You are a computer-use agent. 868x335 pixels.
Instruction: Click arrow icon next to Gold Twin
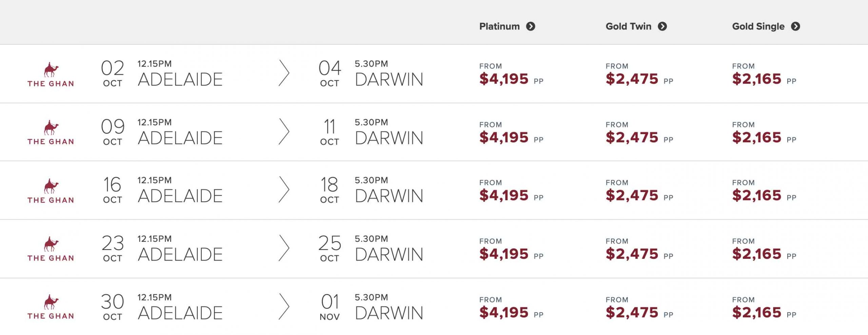[x=662, y=26]
